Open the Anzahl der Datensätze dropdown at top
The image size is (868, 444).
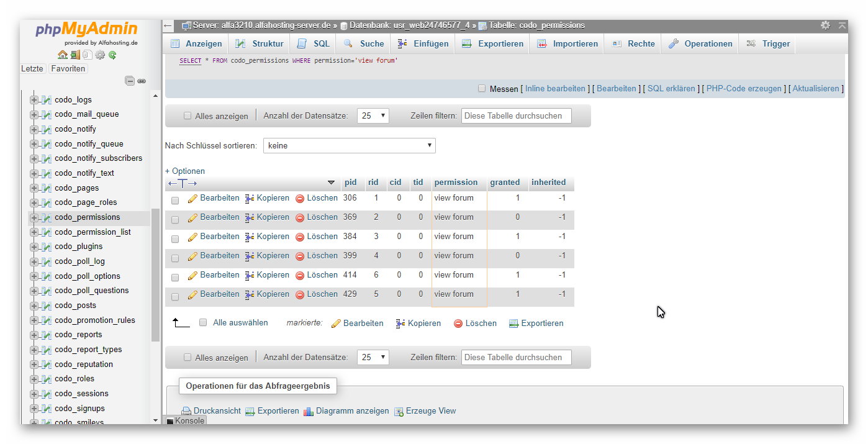pos(373,116)
